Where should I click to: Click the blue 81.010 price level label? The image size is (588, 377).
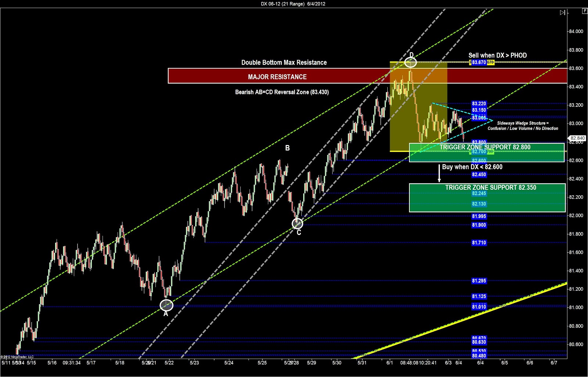point(478,307)
